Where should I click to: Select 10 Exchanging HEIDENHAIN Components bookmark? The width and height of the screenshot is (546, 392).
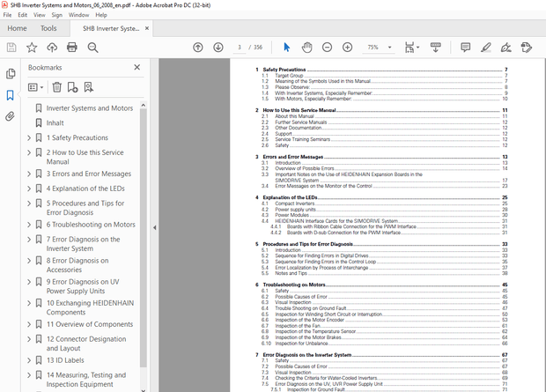click(x=90, y=307)
